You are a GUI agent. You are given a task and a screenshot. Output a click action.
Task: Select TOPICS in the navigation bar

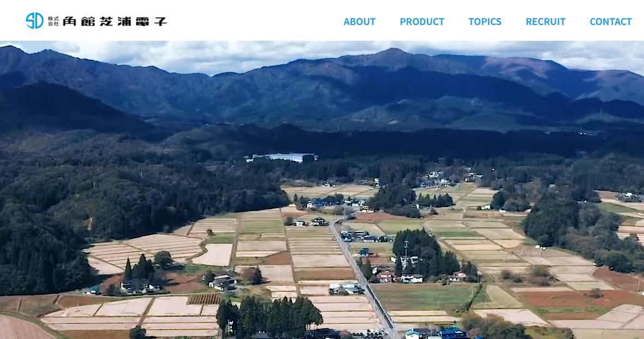485,21
